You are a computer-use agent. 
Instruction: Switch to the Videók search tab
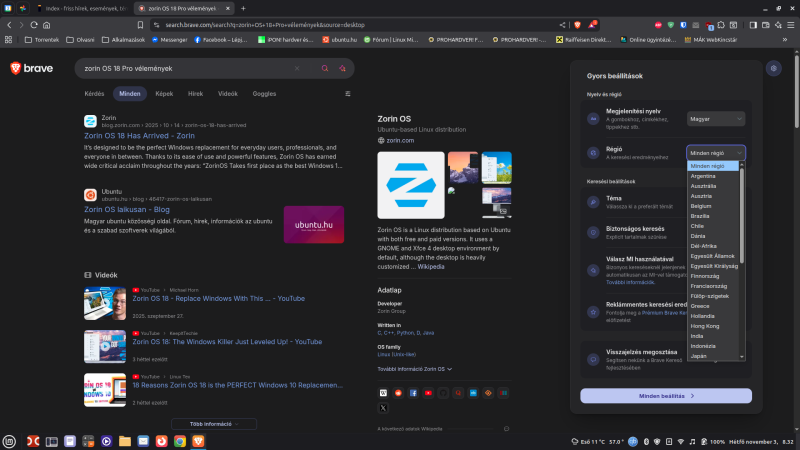[x=228, y=94]
